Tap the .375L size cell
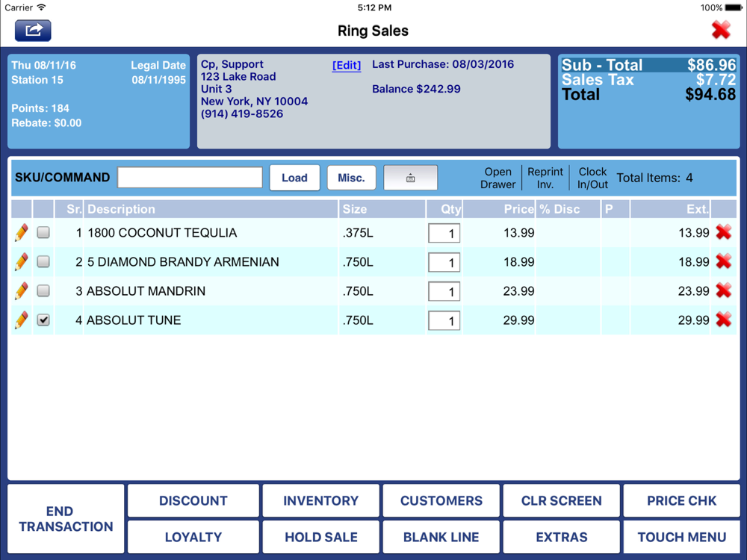747x560 pixels. [x=358, y=233]
